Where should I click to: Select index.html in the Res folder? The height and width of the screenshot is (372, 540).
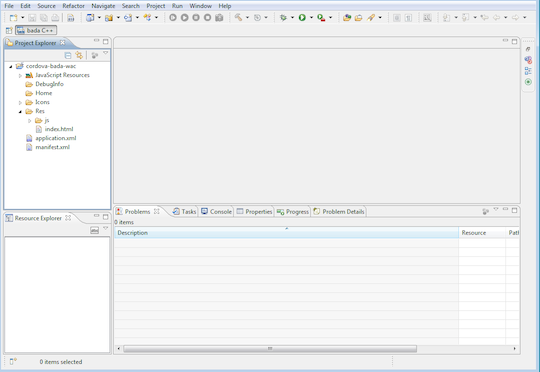coord(59,129)
